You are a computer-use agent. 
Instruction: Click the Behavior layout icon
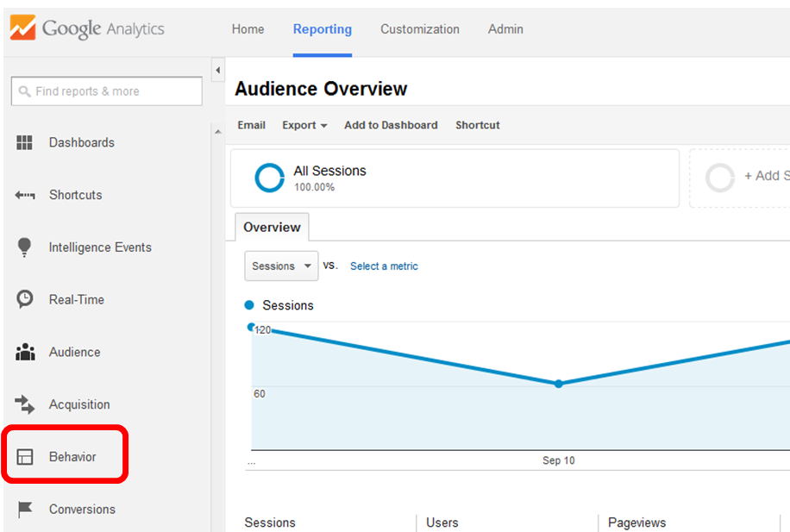tap(25, 457)
